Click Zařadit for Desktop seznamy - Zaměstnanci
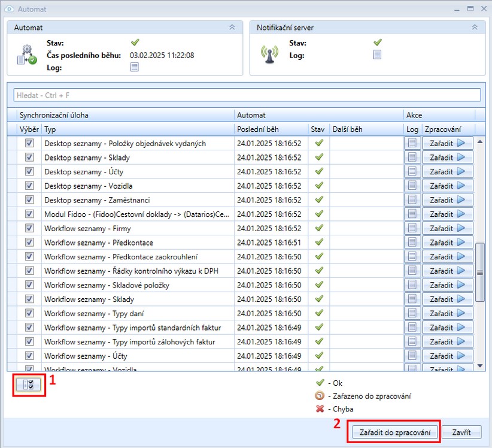This screenshot has width=492, height=448. pos(448,200)
